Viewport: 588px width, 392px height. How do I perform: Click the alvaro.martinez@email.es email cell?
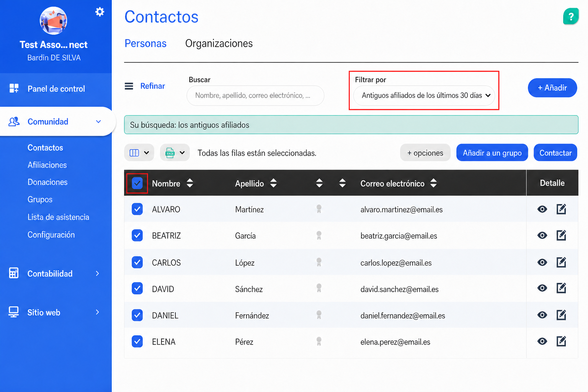402,209
